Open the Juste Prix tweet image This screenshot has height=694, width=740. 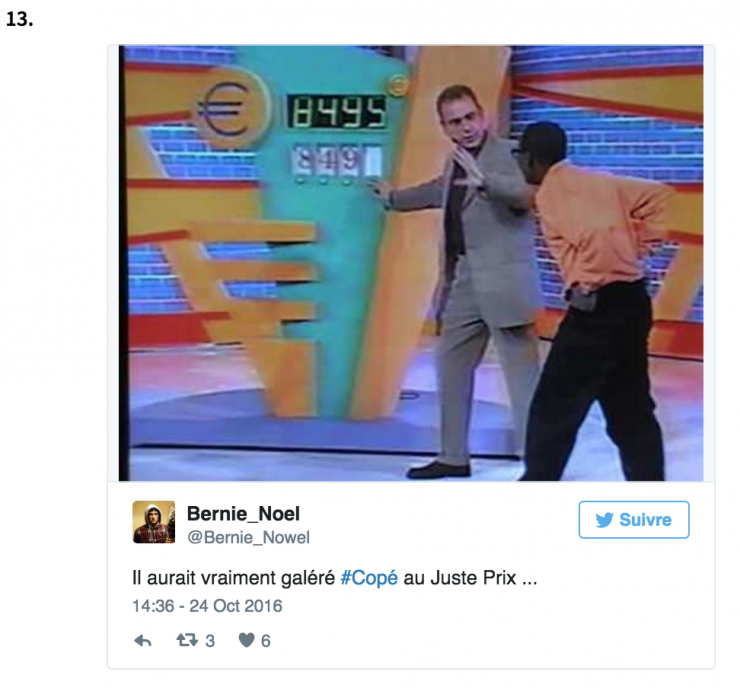click(411, 263)
